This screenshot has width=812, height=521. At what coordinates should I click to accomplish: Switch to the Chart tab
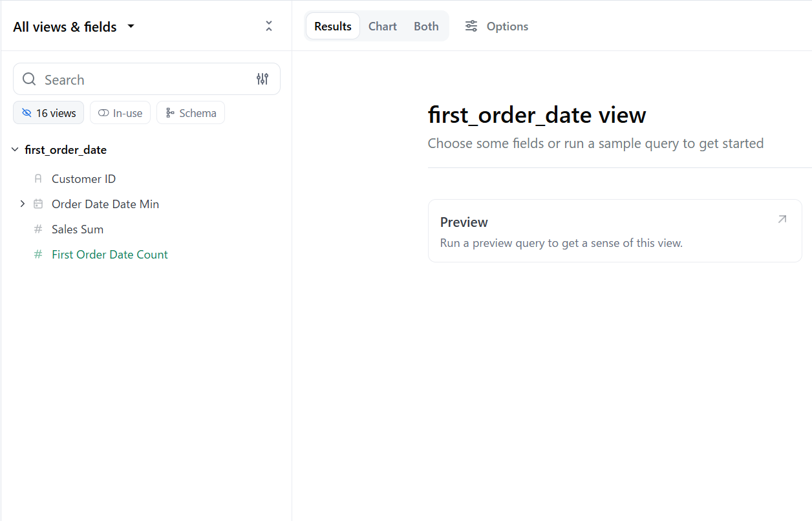[x=382, y=26]
